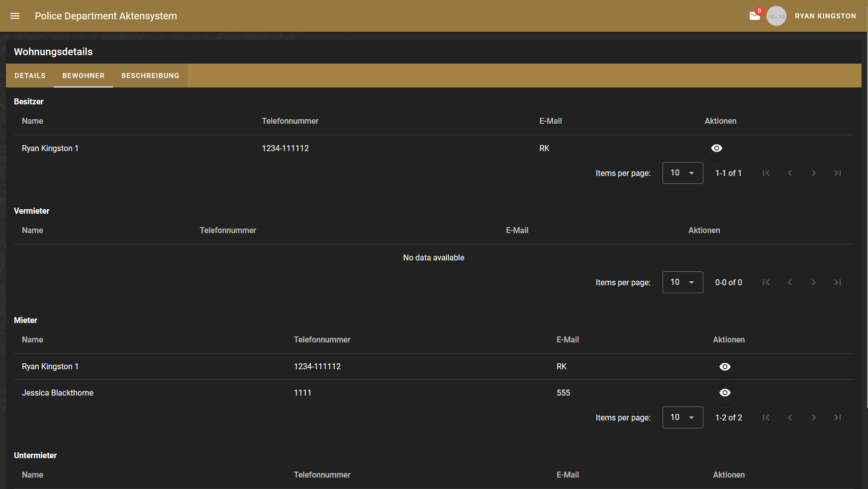Go to last page in Mieter pagination
Viewport: 868px width, 489px height.
[838, 417]
